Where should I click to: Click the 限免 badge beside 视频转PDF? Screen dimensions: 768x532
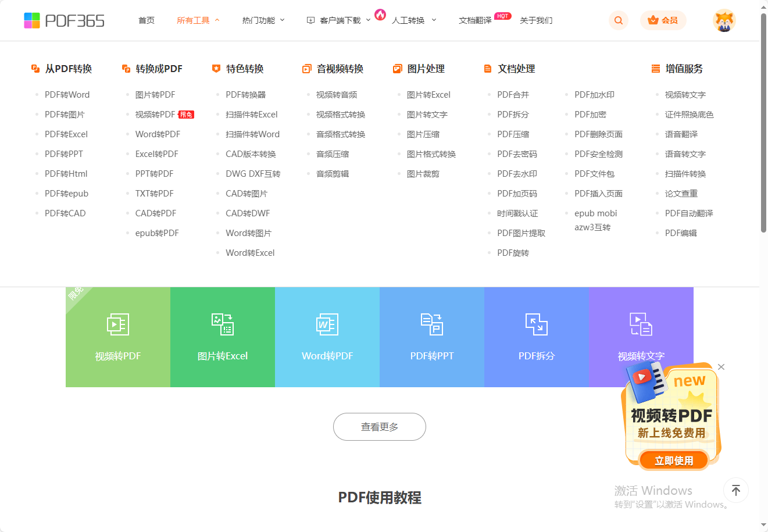point(186,115)
